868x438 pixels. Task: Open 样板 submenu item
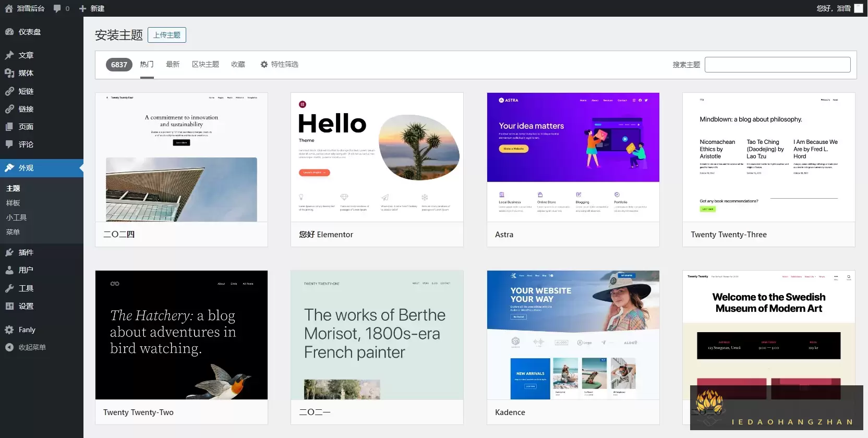click(13, 203)
